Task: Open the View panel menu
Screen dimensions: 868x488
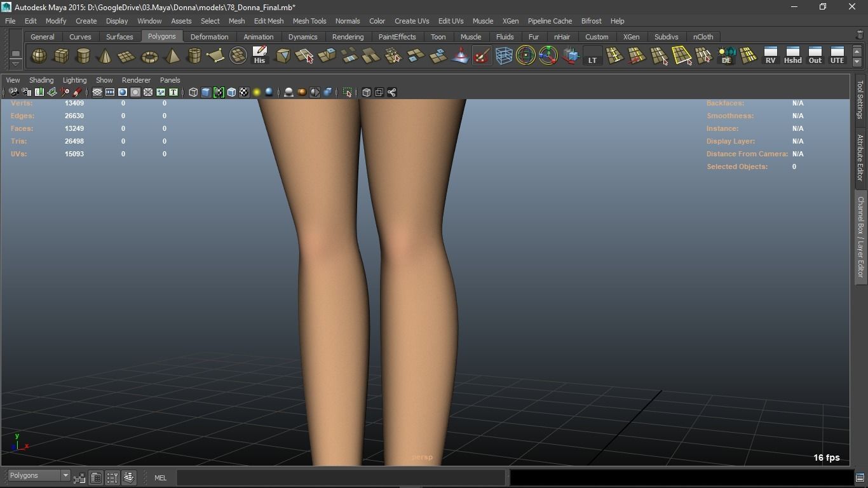Action: coord(13,80)
